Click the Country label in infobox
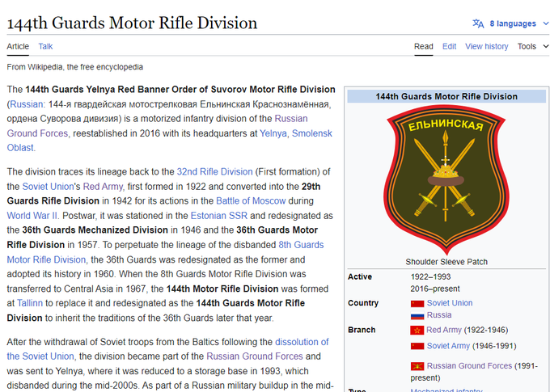The width and height of the screenshot is (550, 392). click(x=363, y=303)
